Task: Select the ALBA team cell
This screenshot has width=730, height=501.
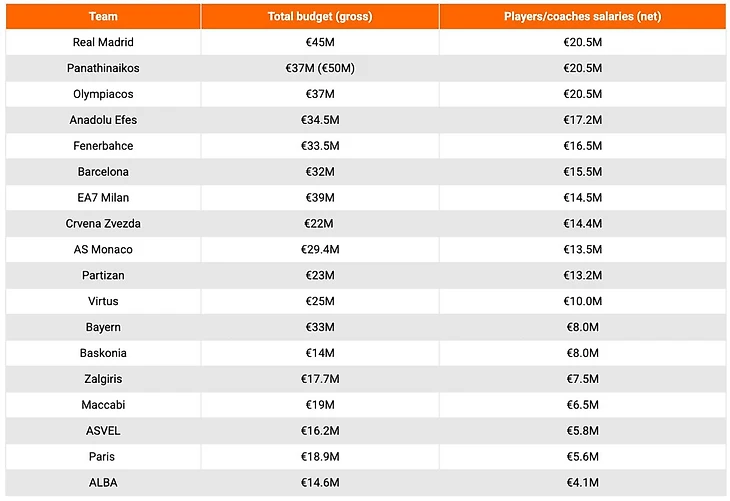Action: click(103, 482)
